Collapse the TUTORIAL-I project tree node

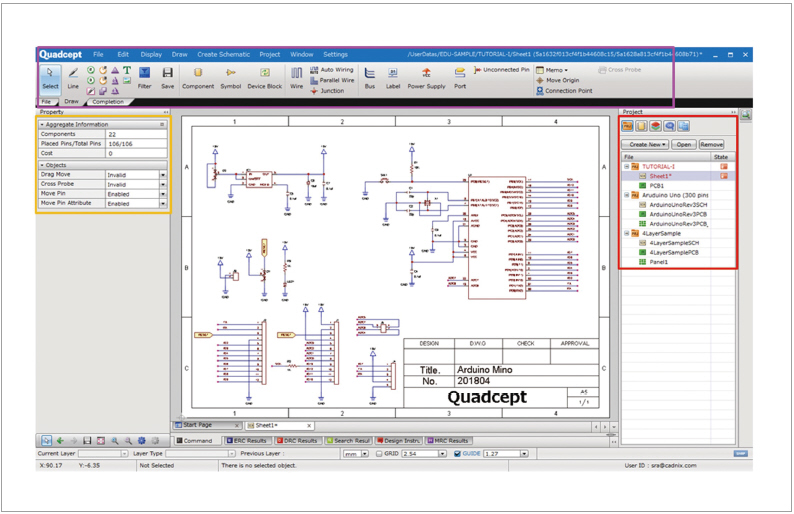pos(626,166)
